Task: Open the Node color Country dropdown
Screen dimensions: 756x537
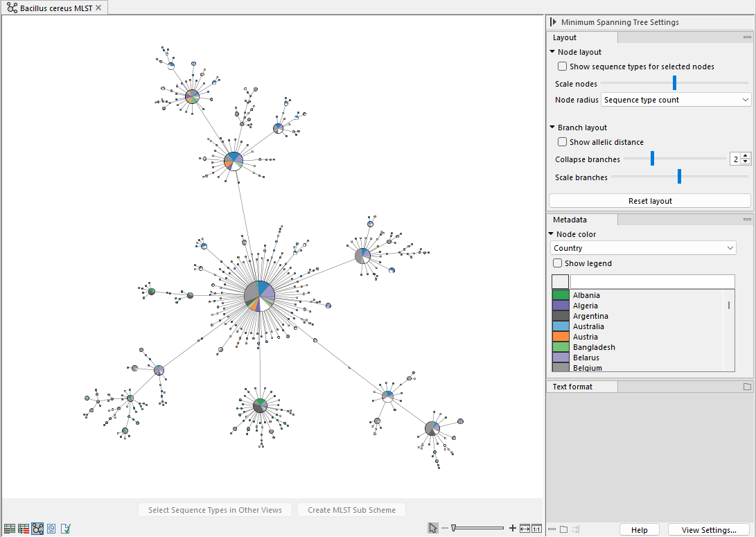Action: tap(643, 248)
